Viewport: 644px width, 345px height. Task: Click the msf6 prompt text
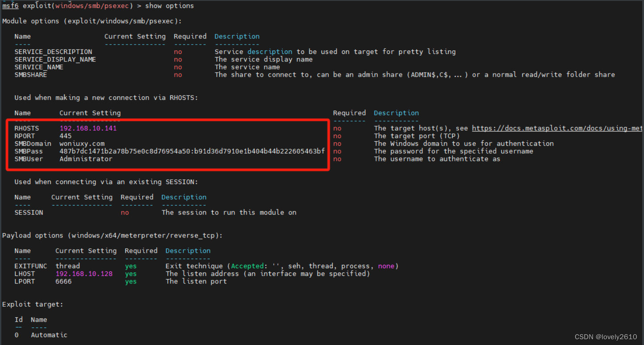10,6
